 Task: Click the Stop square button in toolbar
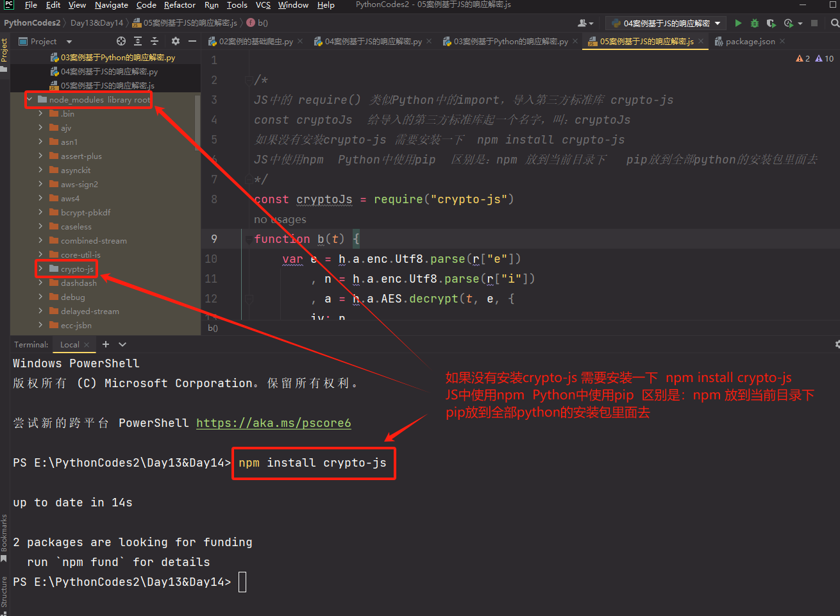(x=814, y=23)
